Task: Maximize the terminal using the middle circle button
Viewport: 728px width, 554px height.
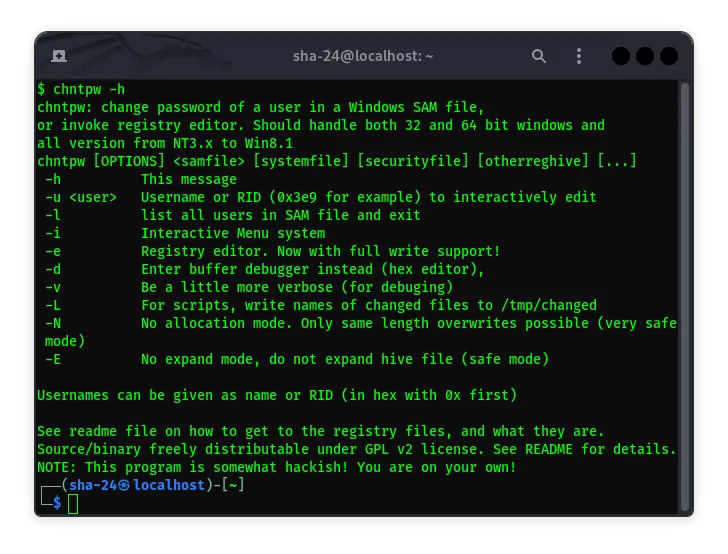Action: click(643, 56)
